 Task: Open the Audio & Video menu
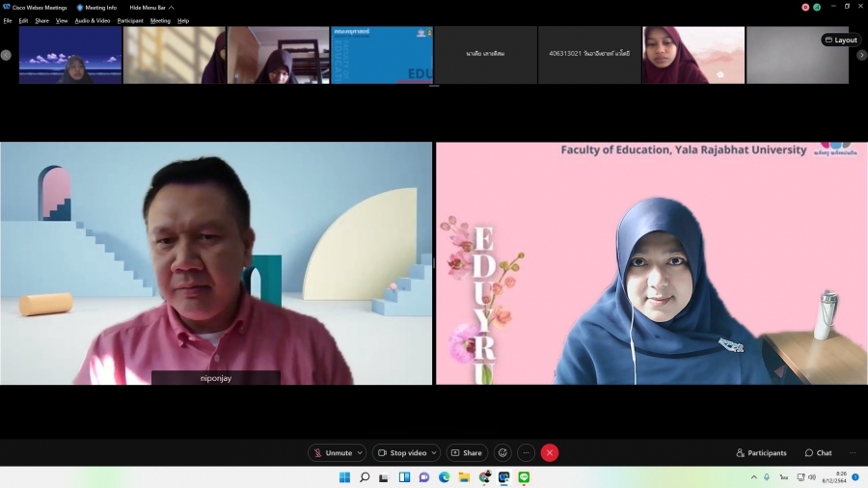(x=93, y=20)
